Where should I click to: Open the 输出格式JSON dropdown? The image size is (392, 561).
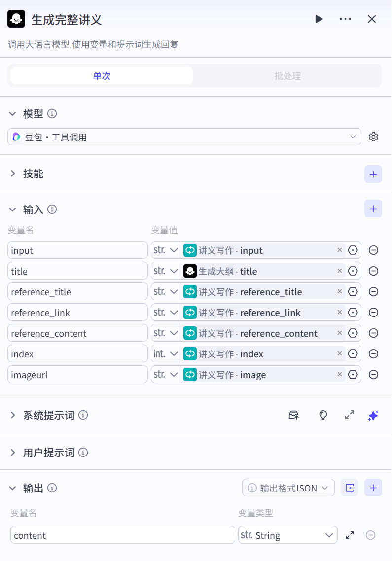288,488
